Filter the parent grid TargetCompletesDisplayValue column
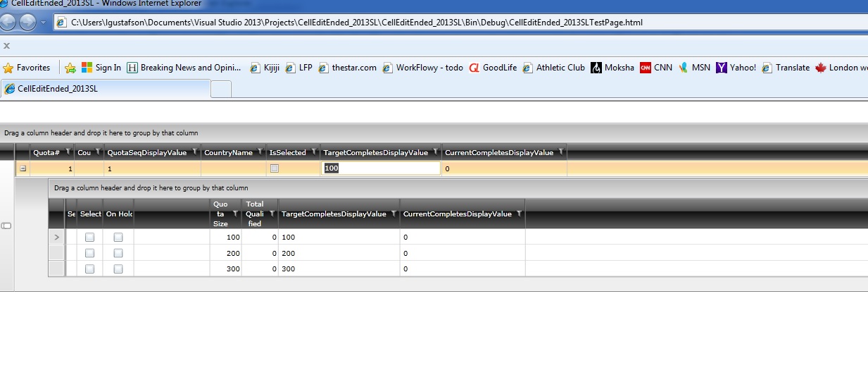 coord(435,152)
